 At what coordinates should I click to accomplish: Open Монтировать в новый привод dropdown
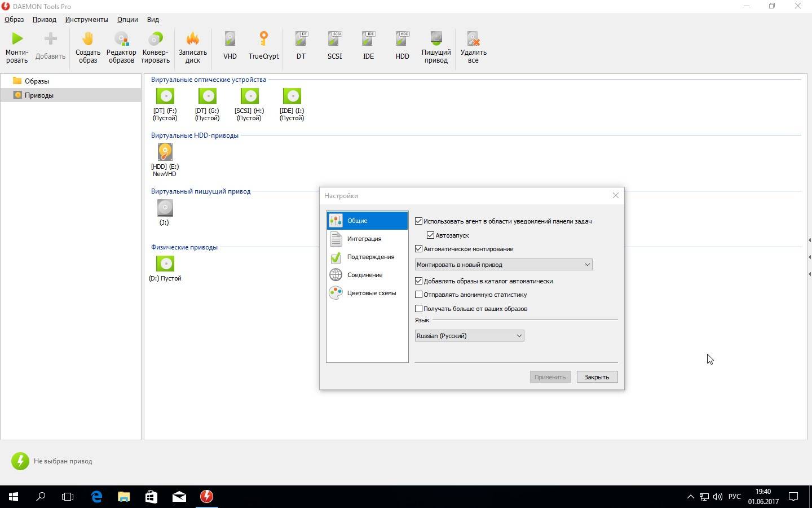click(504, 265)
